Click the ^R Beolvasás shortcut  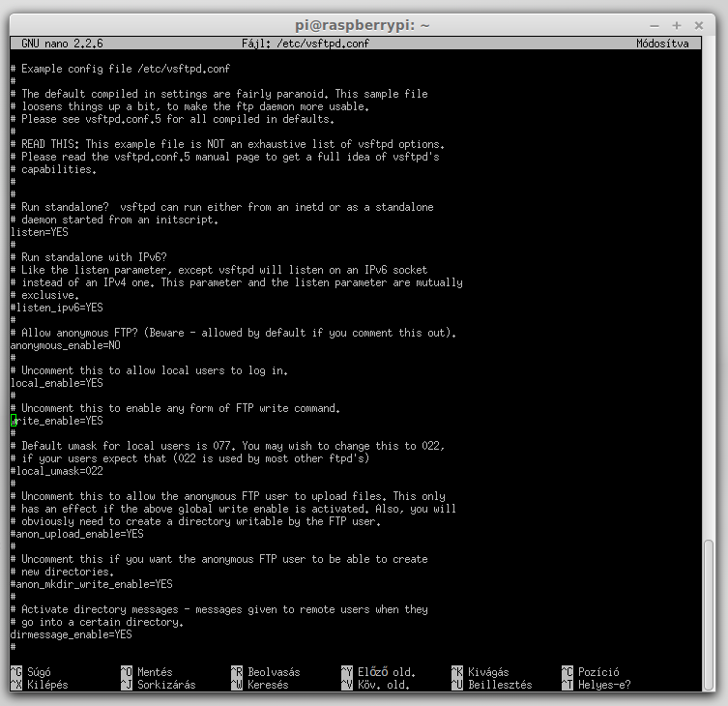[x=265, y=672]
